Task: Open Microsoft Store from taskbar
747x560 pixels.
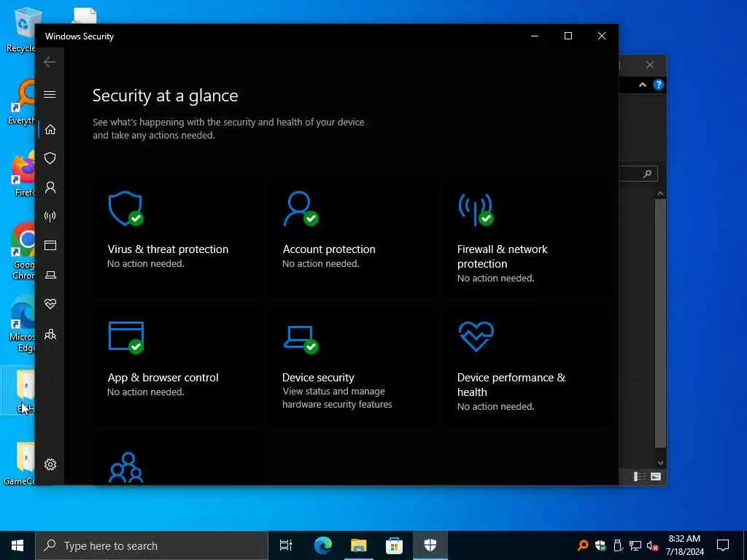Action: [x=394, y=545]
